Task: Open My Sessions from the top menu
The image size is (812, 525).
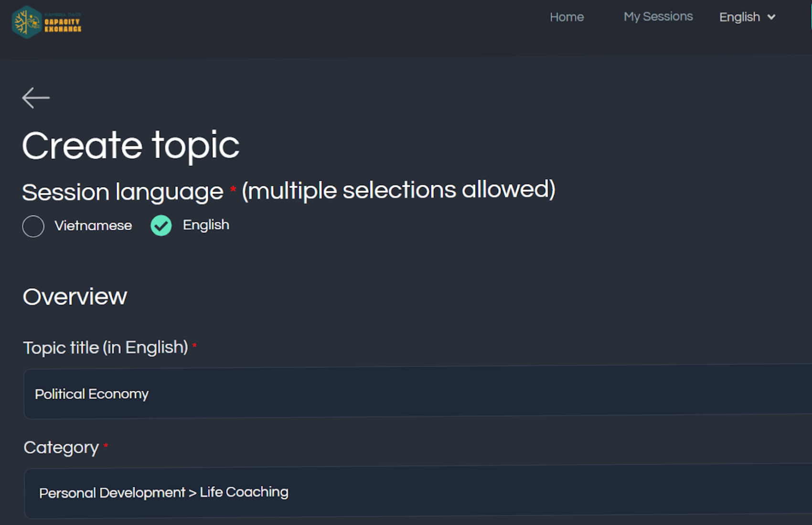Action: click(x=658, y=17)
